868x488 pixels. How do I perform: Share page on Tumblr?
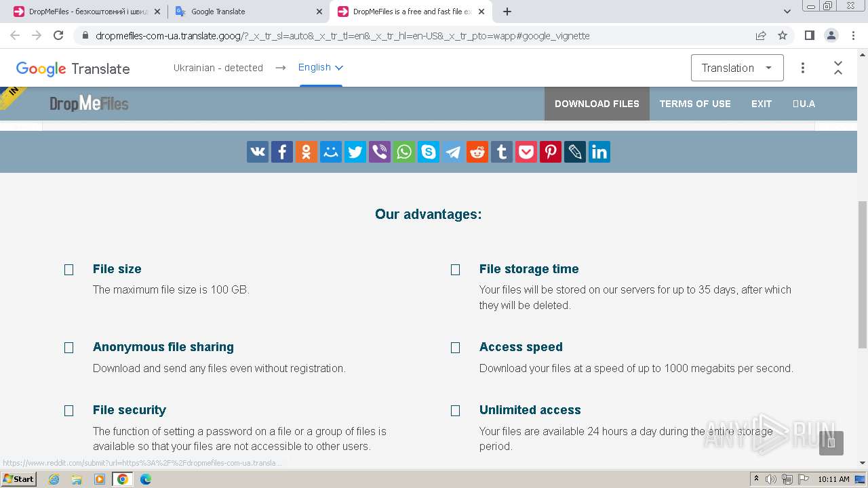pyautogui.click(x=502, y=152)
